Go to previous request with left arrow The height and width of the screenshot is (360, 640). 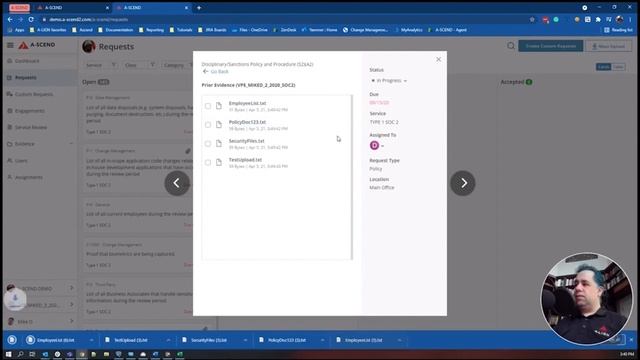tap(177, 183)
